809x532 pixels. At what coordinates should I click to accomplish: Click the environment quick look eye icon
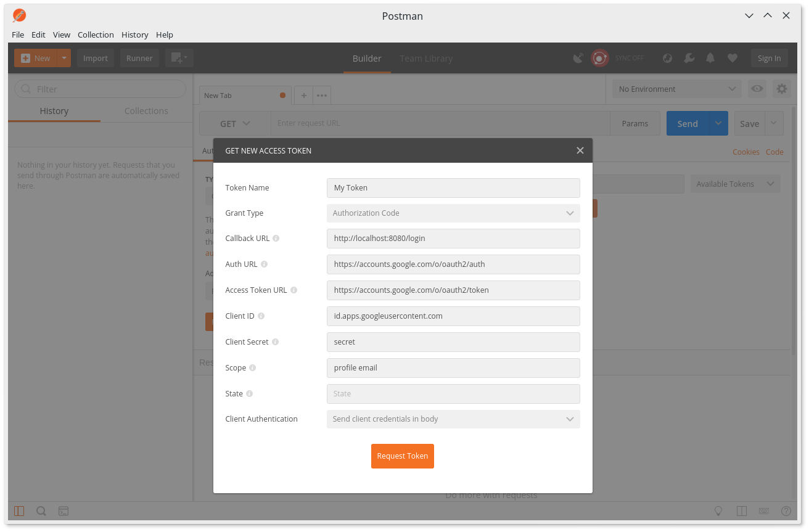(757, 89)
